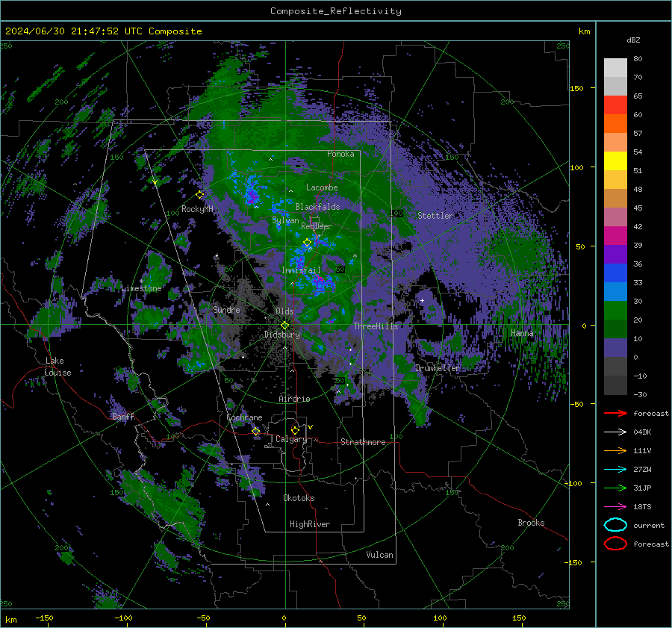Select the yellow diamond marker near RedDeer

click(307, 243)
